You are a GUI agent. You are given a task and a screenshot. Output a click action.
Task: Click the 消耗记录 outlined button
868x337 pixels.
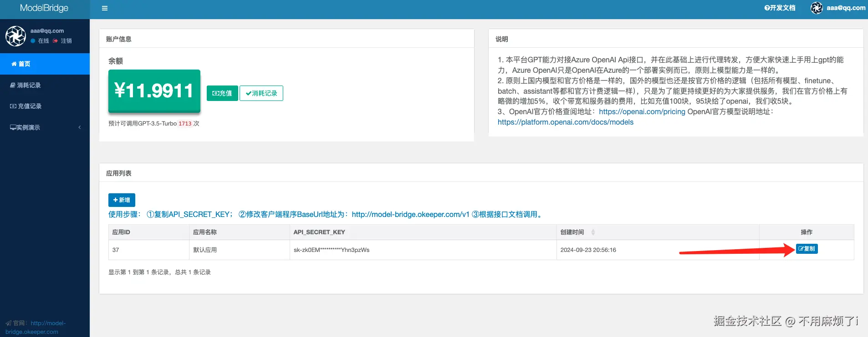point(261,93)
